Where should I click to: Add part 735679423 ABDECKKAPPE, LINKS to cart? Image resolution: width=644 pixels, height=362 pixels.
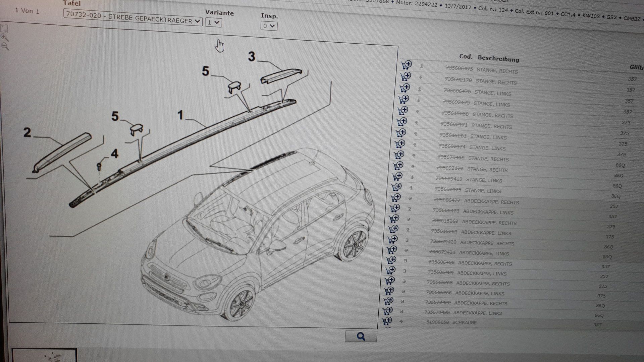point(387,311)
